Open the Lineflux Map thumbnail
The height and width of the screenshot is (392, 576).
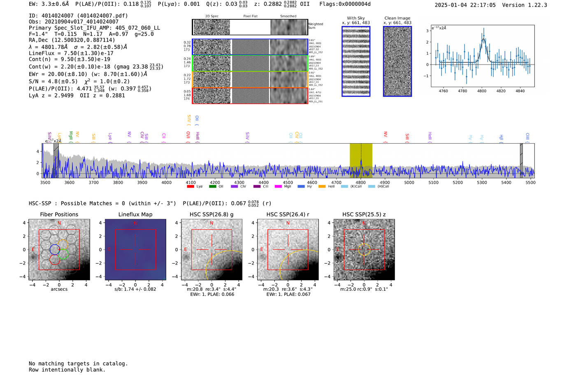[x=135, y=250]
